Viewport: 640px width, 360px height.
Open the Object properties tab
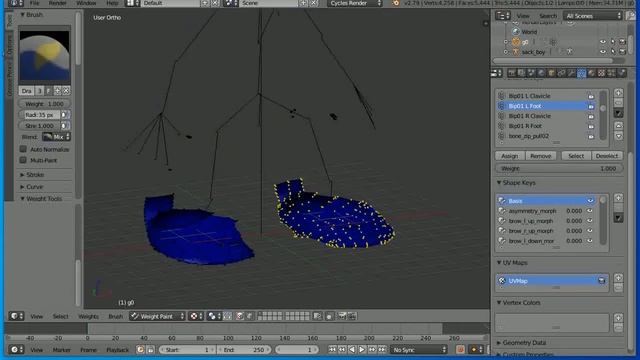(551, 73)
